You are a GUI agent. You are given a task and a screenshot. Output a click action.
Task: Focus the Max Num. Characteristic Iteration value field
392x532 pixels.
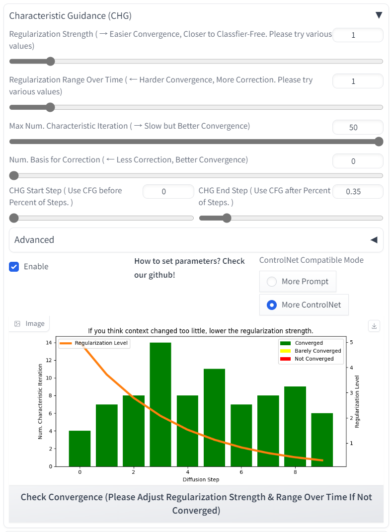(x=357, y=127)
